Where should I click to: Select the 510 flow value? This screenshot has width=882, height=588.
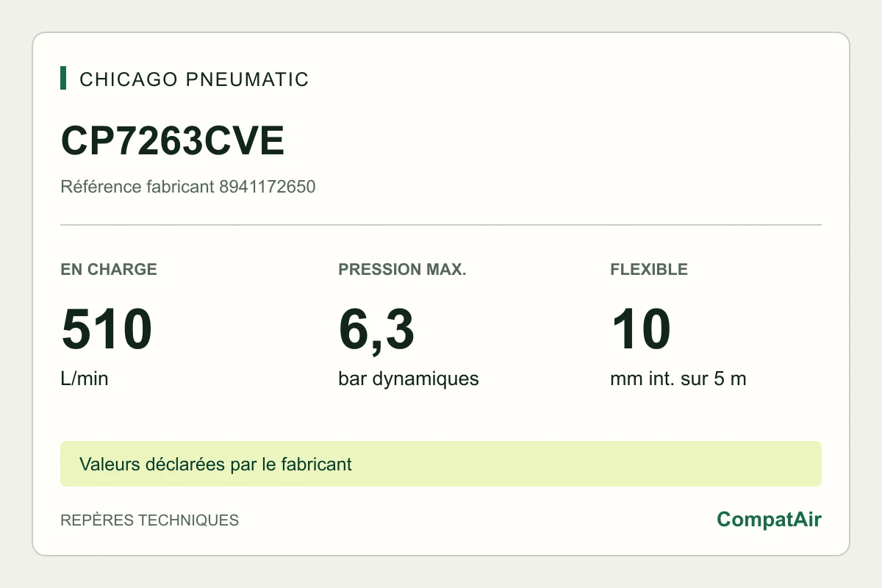(x=107, y=329)
